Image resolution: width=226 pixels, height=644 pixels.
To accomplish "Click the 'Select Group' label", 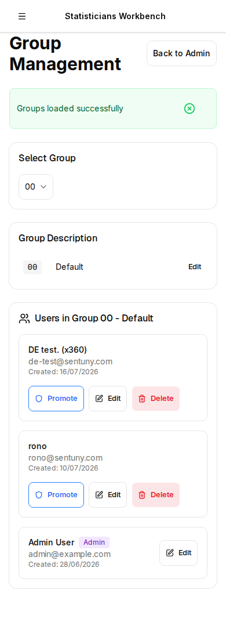I will 47,158.
